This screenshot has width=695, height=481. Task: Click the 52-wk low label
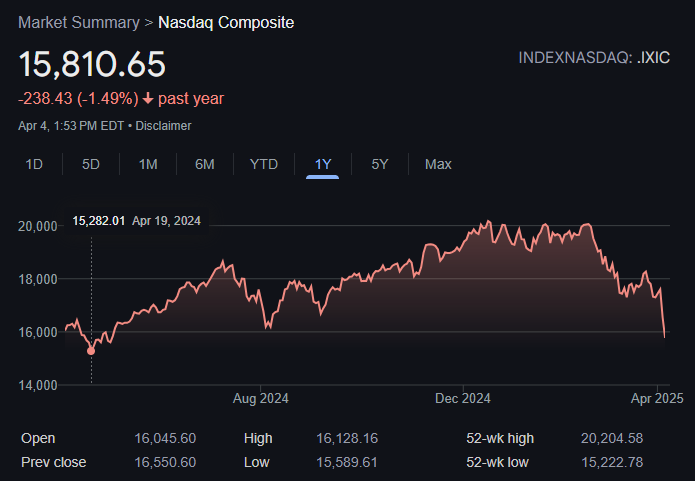tap(497, 462)
